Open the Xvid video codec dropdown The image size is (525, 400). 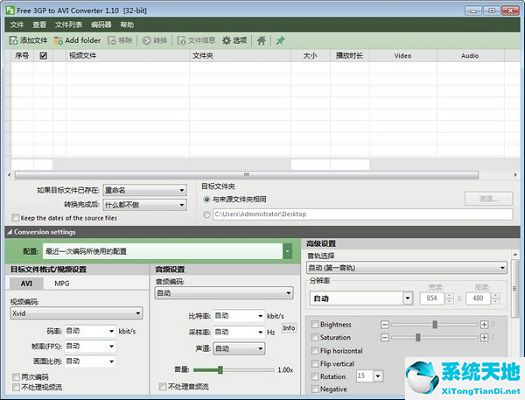tap(76, 313)
